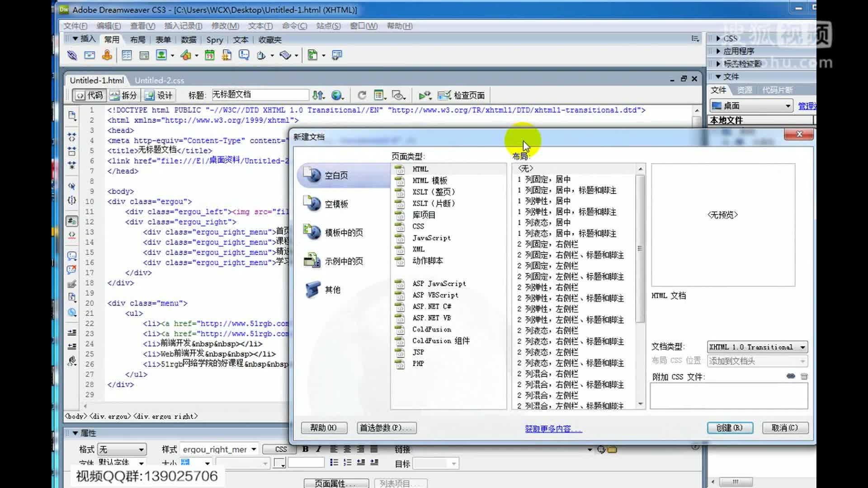The width and height of the screenshot is (868, 488).
Task: Open the text color swatch in Properties
Action: pyautogui.click(x=279, y=463)
